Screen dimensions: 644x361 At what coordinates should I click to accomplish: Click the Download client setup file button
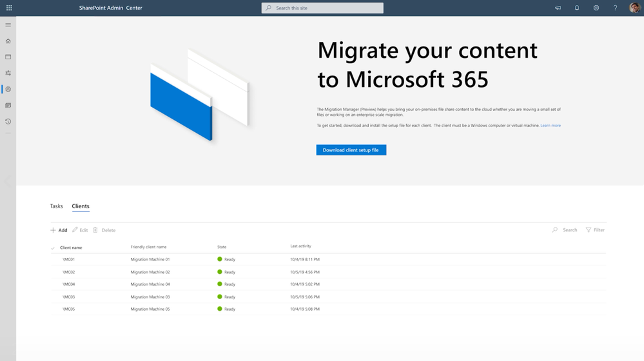351,150
